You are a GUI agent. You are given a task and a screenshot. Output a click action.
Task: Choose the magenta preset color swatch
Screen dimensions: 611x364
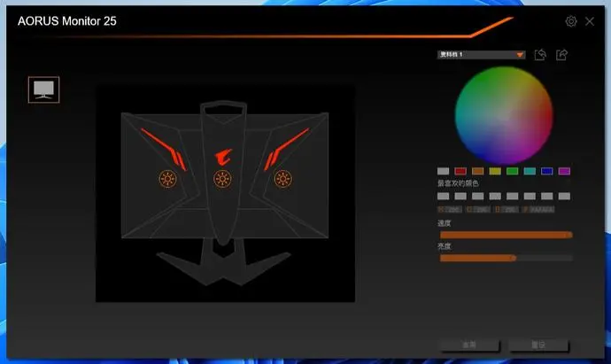pos(564,171)
